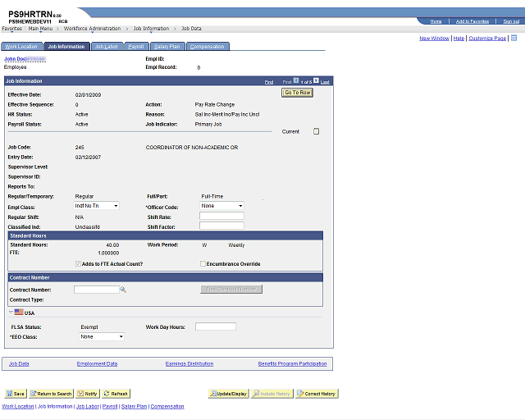Open Employment Data link
This screenshot has height=420, width=525.
click(x=97, y=363)
